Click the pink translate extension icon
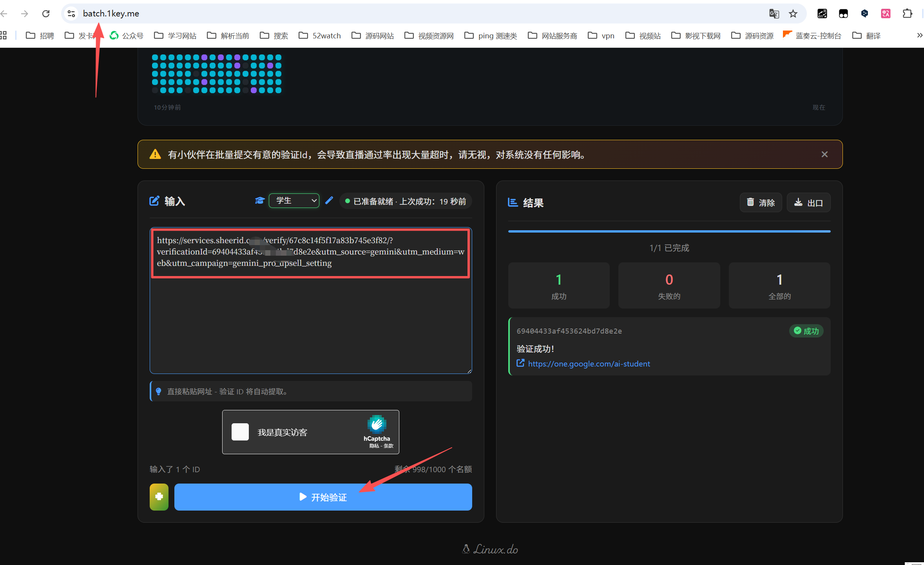Screen dimensions: 924x565 coord(886,13)
